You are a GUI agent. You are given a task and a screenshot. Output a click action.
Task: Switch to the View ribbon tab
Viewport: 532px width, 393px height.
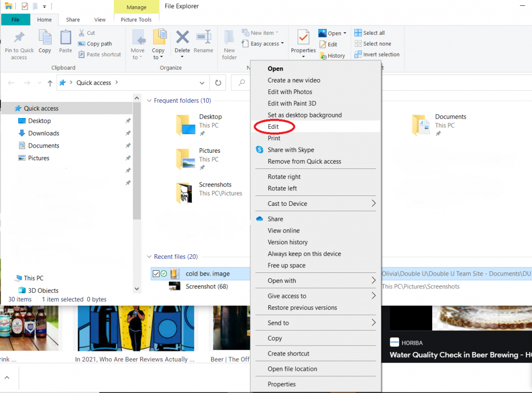coord(100,20)
